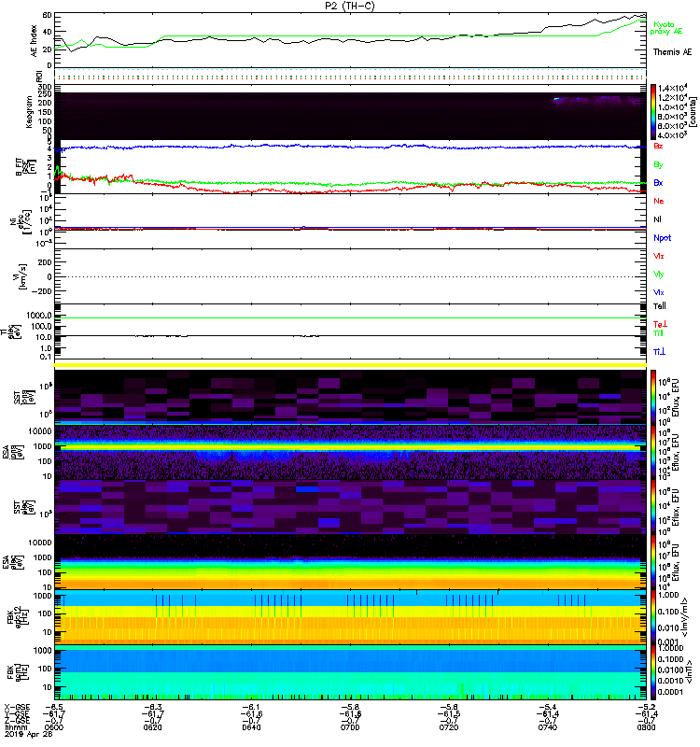The image size is (700, 747).
Task: Select the red Ne density legend label
Action: (659, 201)
